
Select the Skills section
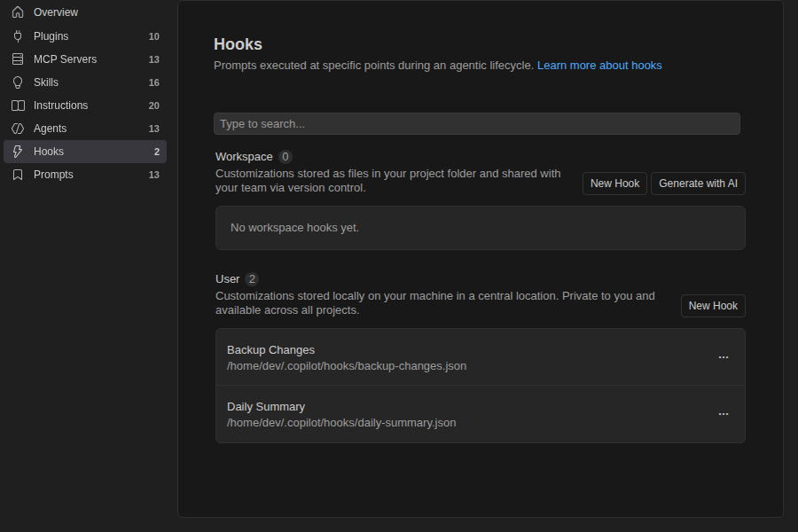[x=85, y=82]
